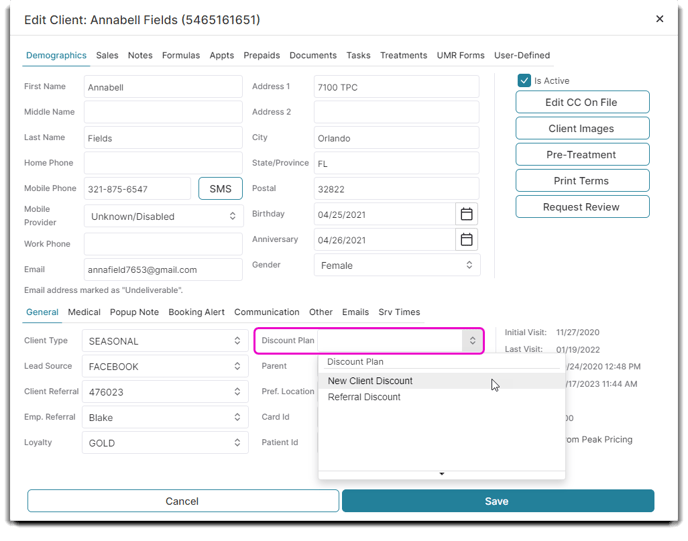This screenshot has height=541, width=688.
Task: Switch to the Sales tab
Action: [x=107, y=55]
